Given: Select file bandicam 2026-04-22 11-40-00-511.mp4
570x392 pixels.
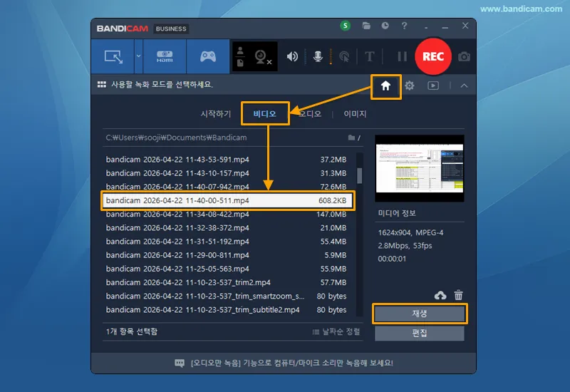Looking at the screenshot, I should click(228, 200).
